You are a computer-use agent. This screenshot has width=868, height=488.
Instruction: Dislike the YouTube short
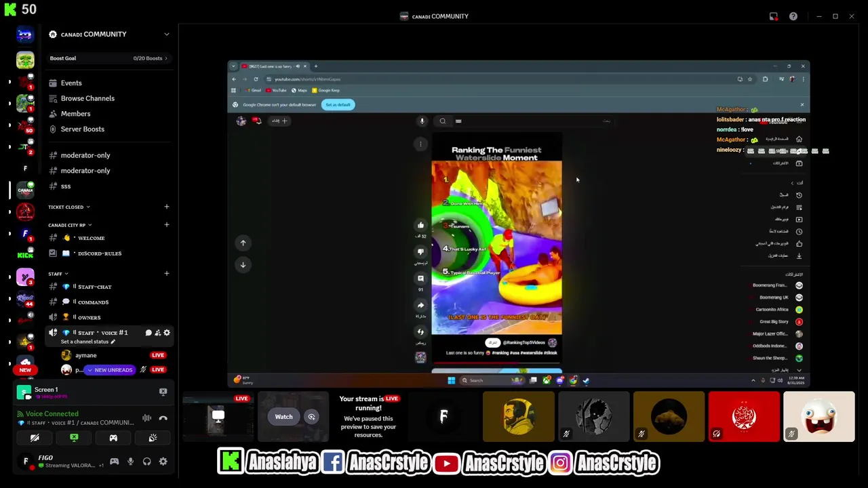click(420, 251)
